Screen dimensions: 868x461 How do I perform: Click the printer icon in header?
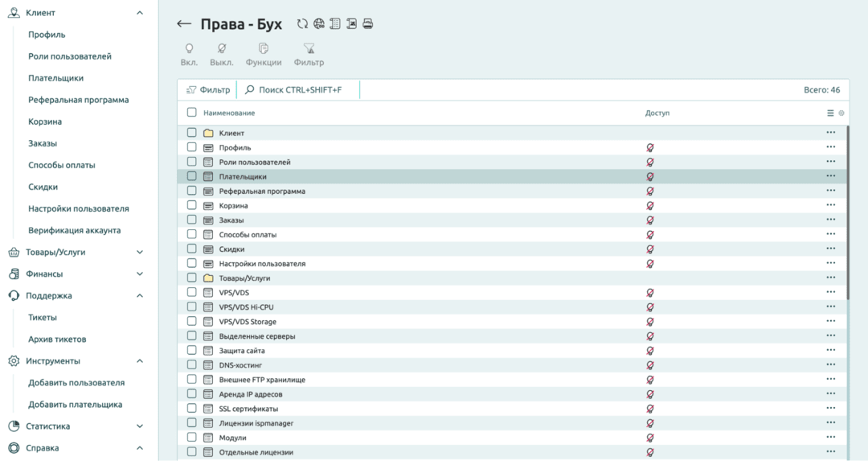368,24
